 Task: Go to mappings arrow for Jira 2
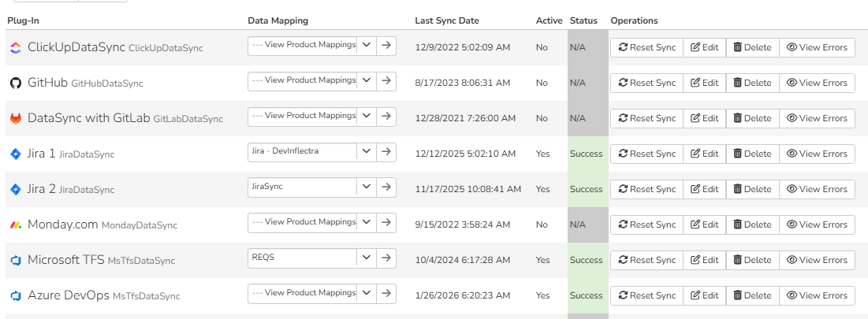(386, 189)
